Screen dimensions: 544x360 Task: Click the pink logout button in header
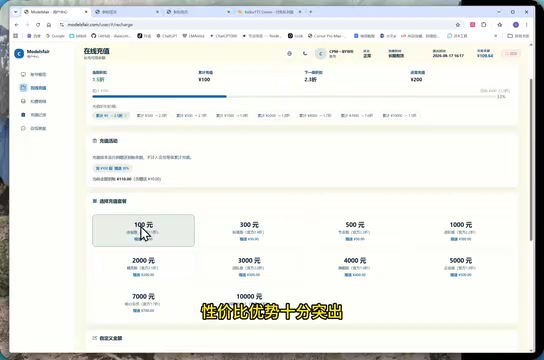511,53
